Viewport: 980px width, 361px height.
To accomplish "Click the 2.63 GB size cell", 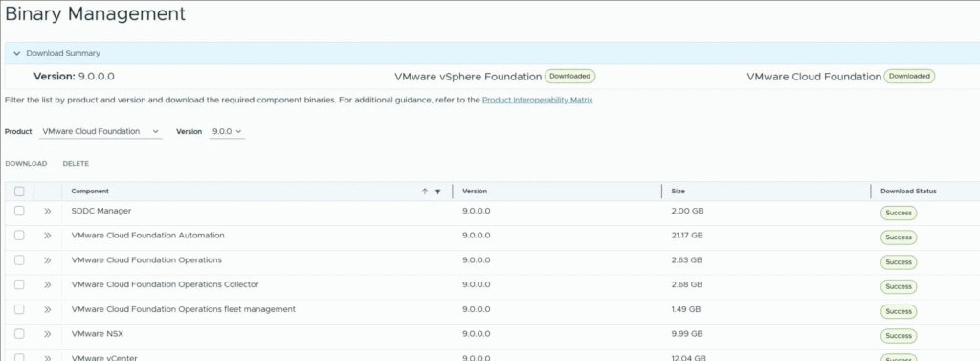I will [687, 259].
